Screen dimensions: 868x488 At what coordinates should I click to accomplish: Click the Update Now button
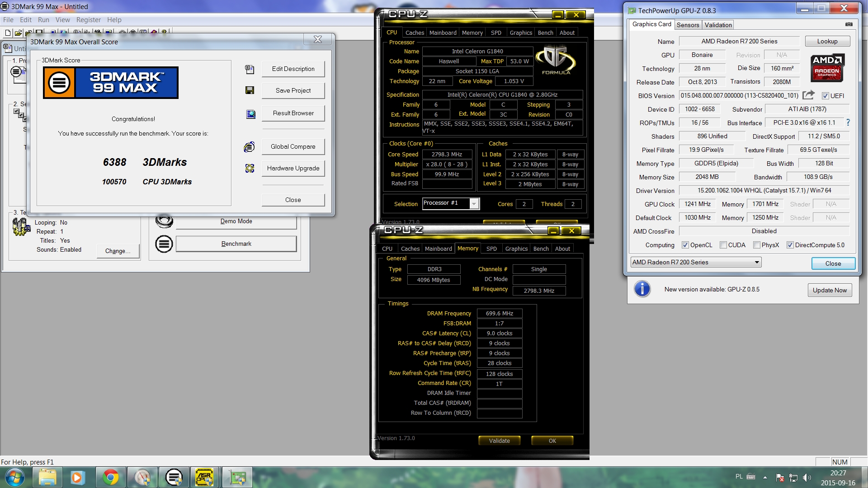coord(830,290)
